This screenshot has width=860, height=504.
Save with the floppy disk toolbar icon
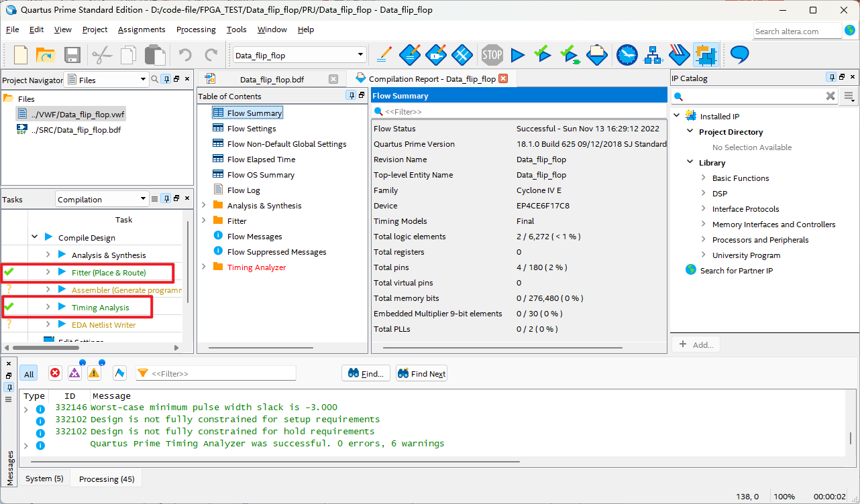click(72, 55)
